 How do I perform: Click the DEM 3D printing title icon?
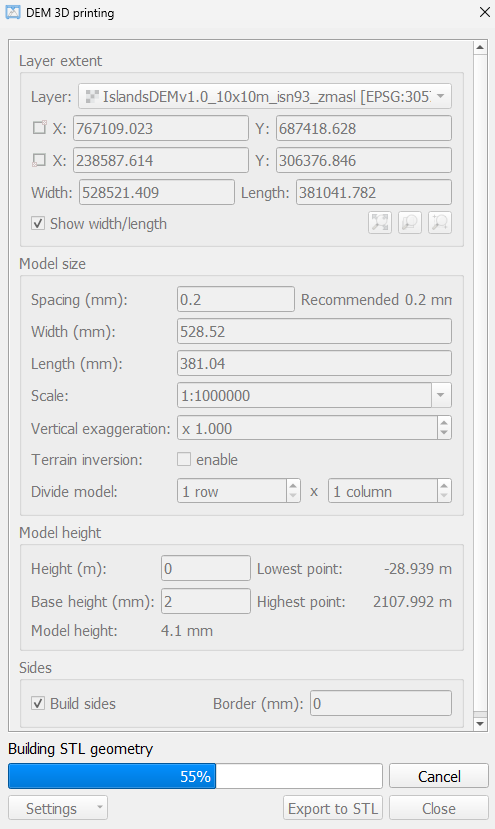(13, 12)
